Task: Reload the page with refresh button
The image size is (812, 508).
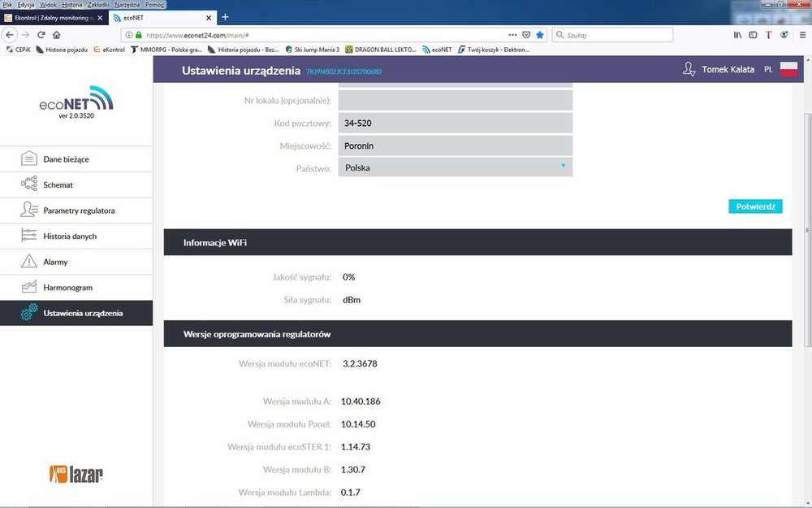Action: (x=41, y=35)
